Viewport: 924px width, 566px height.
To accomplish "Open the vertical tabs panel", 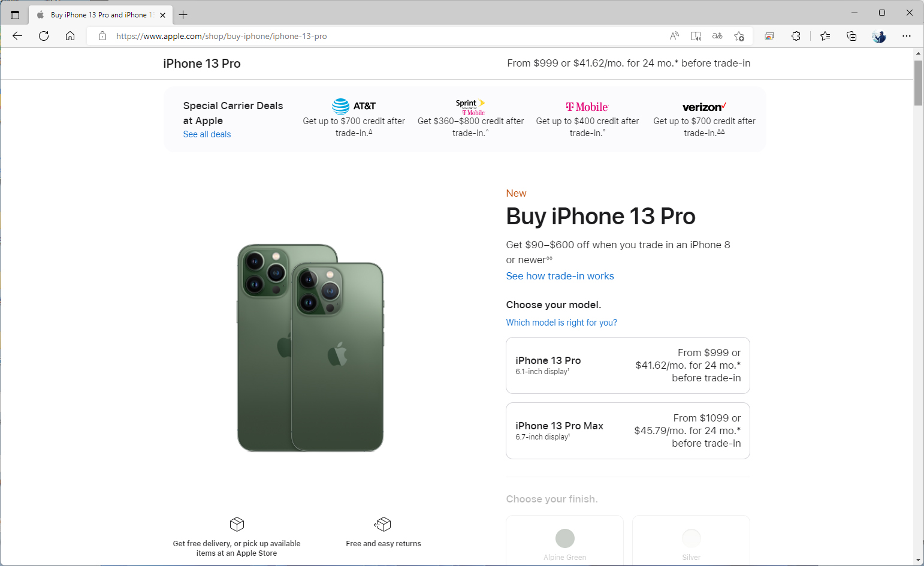I will (x=15, y=14).
